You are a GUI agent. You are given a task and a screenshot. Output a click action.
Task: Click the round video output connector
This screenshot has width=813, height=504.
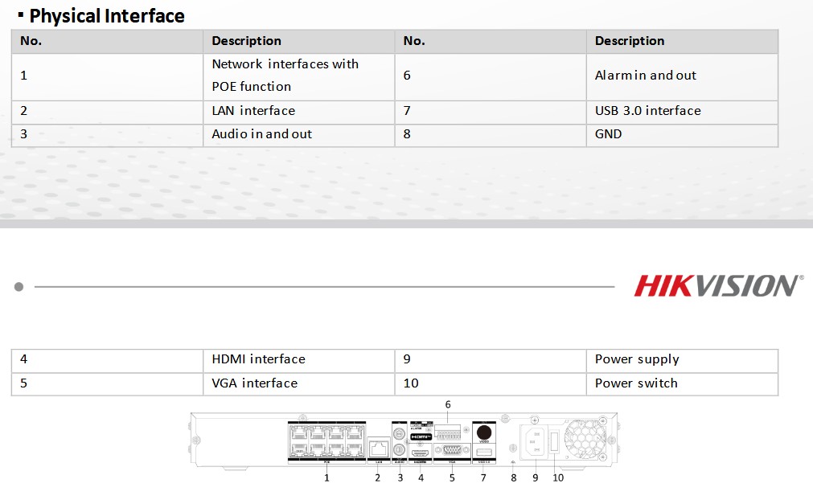point(484,431)
